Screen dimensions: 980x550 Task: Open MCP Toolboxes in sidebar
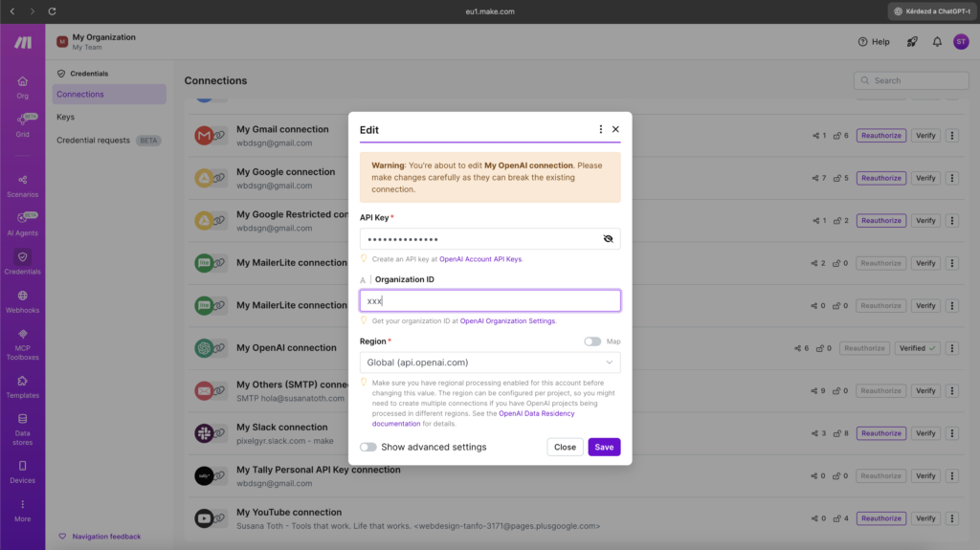[x=23, y=344]
